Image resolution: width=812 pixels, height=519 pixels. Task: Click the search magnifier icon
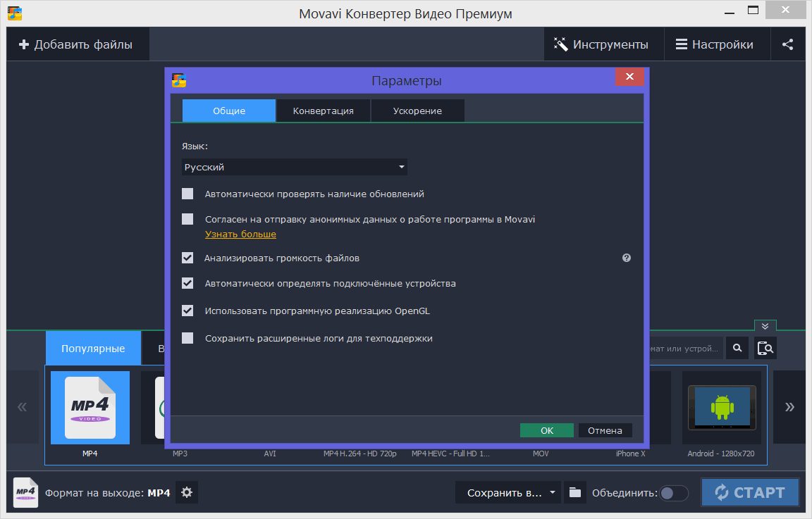tap(737, 349)
